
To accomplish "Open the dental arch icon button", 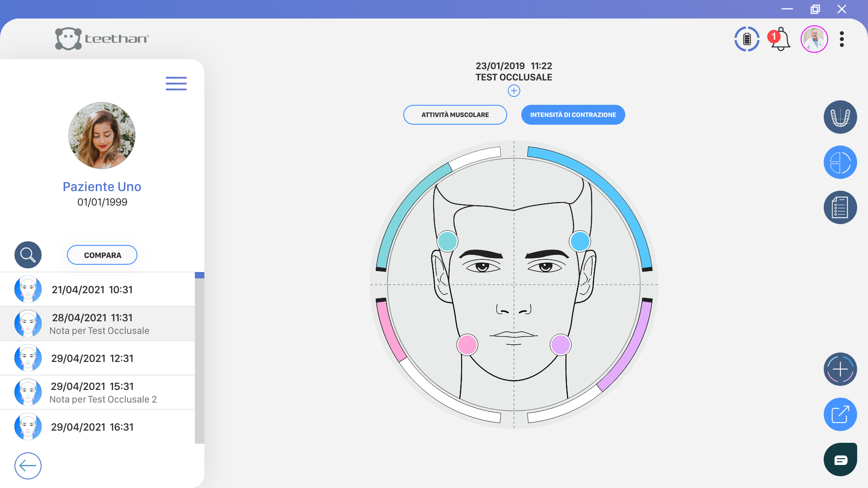I will tap(840, 117).
